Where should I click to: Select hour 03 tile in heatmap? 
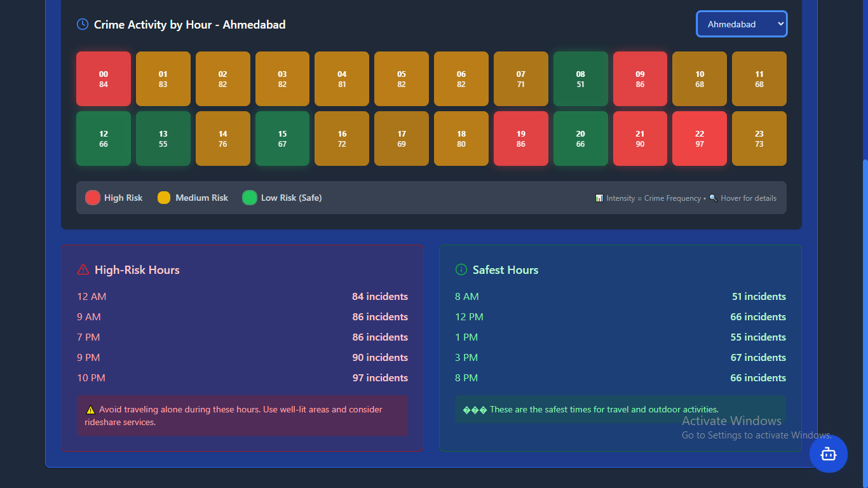(x=282, y=79)
